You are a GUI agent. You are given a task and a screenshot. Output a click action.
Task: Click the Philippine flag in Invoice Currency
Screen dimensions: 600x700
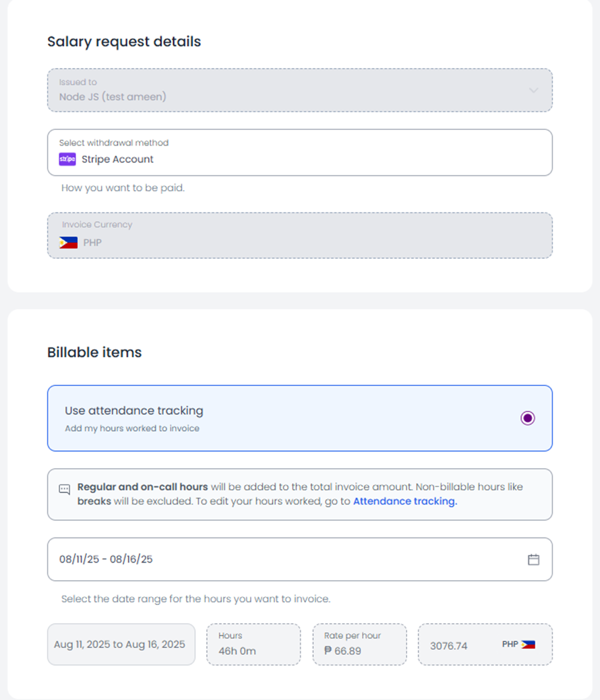68,243
